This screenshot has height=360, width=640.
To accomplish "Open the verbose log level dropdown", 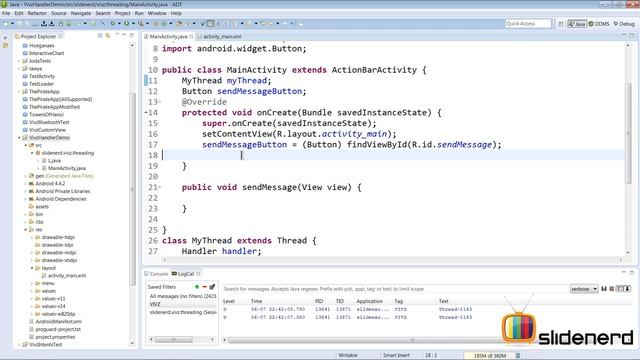I will [584, 289].
